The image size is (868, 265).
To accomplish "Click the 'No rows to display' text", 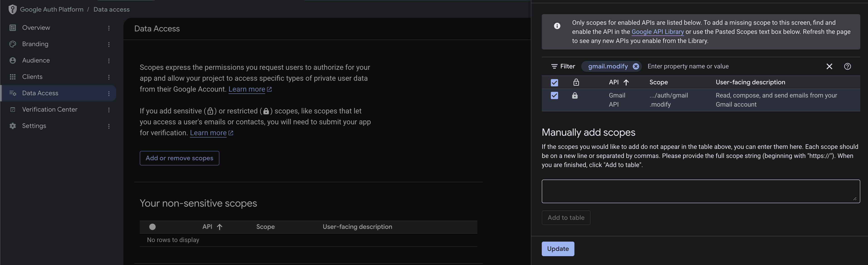I will coord(173,240).
